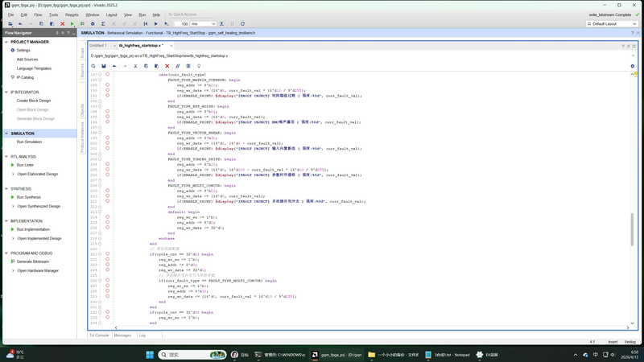Switch to the Untitled 1 tab
The image size is (644, 362).
[98, 46]
